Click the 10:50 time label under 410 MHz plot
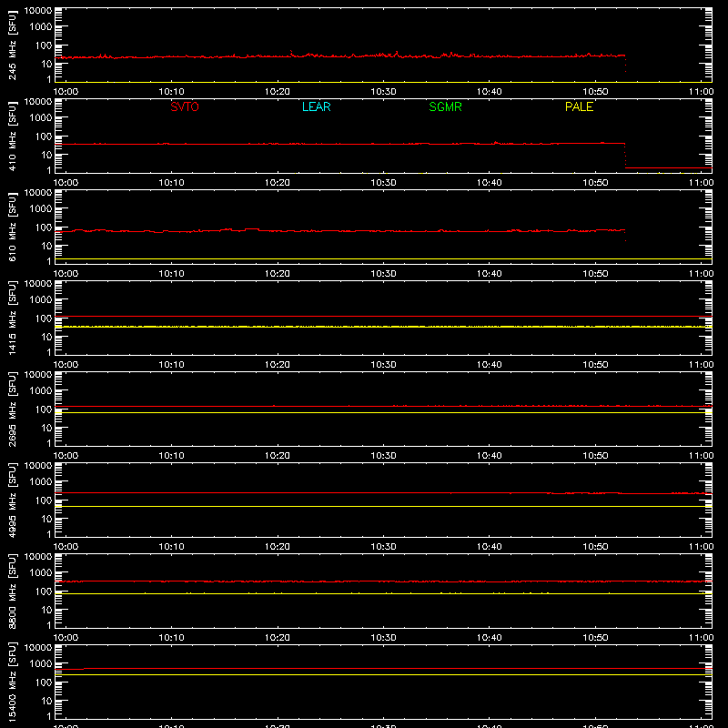Image resolution: width=728 pixels, height=728 pixels. coord(595,183)
